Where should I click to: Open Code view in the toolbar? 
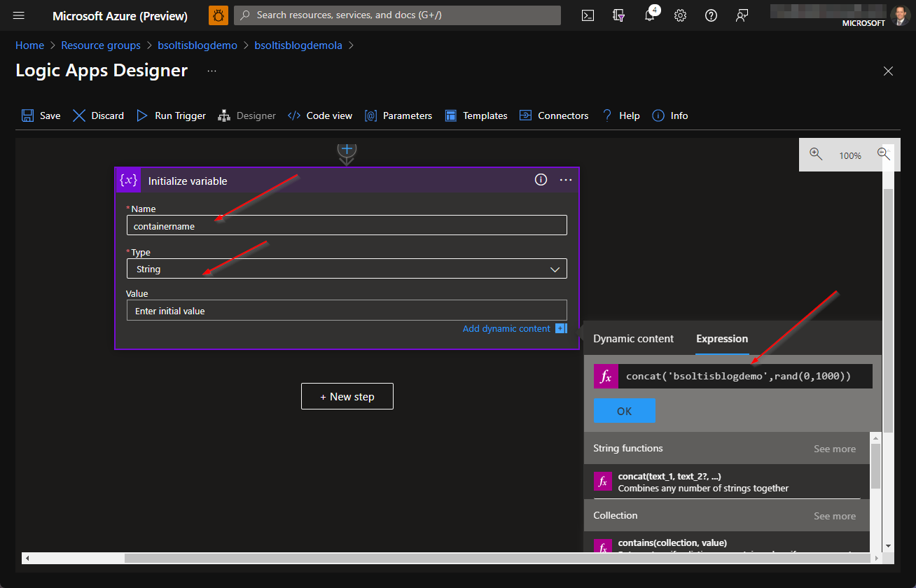[x=320, y=115]
